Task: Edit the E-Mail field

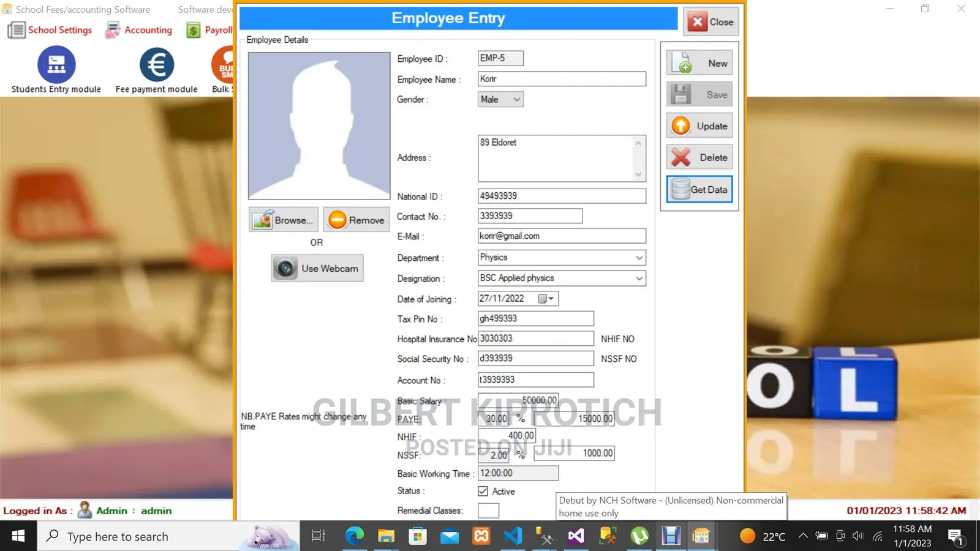Action: pyautogui.click(x=562, y=236)
